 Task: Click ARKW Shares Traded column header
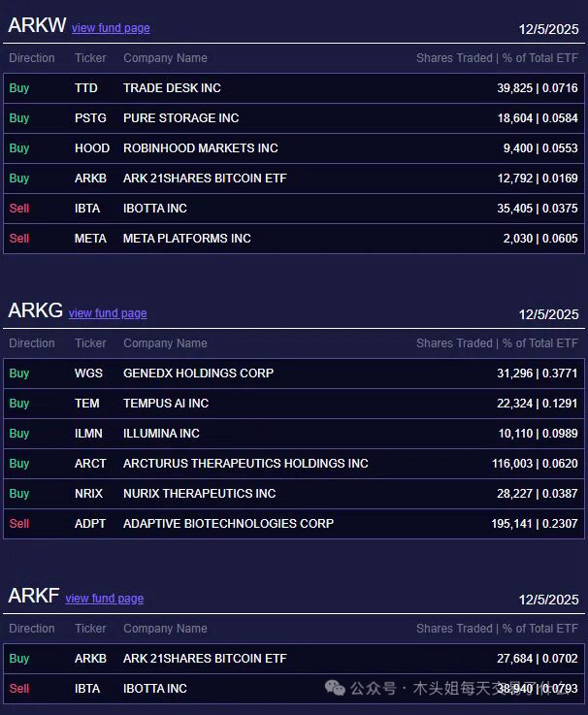(x=497, y=58)
